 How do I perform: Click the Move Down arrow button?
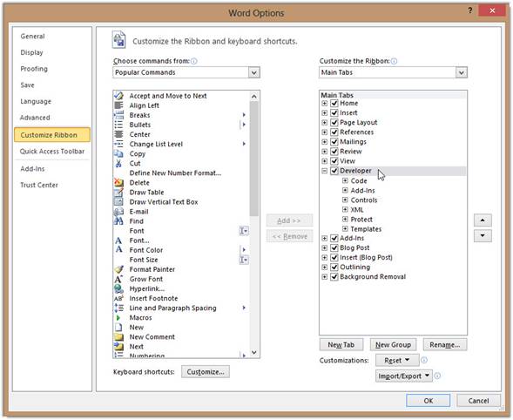[x=483, y=235]
